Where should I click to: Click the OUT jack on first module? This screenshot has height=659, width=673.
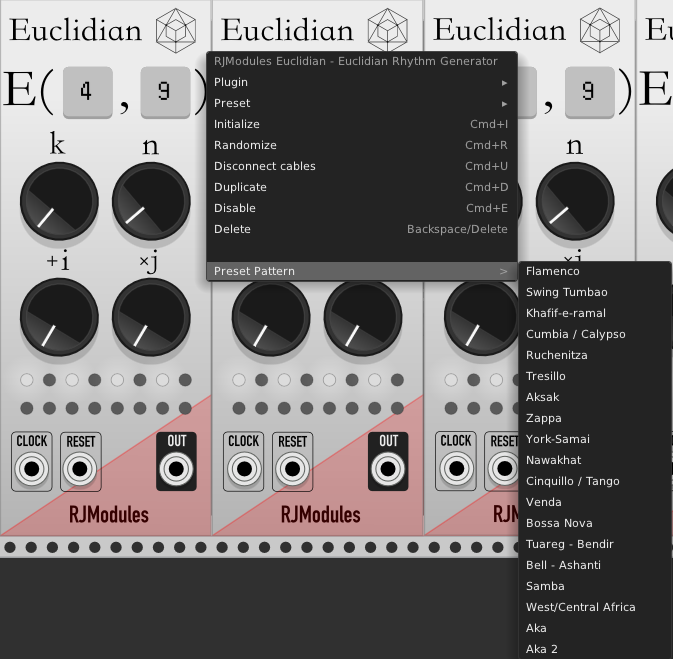click(176, 469)
